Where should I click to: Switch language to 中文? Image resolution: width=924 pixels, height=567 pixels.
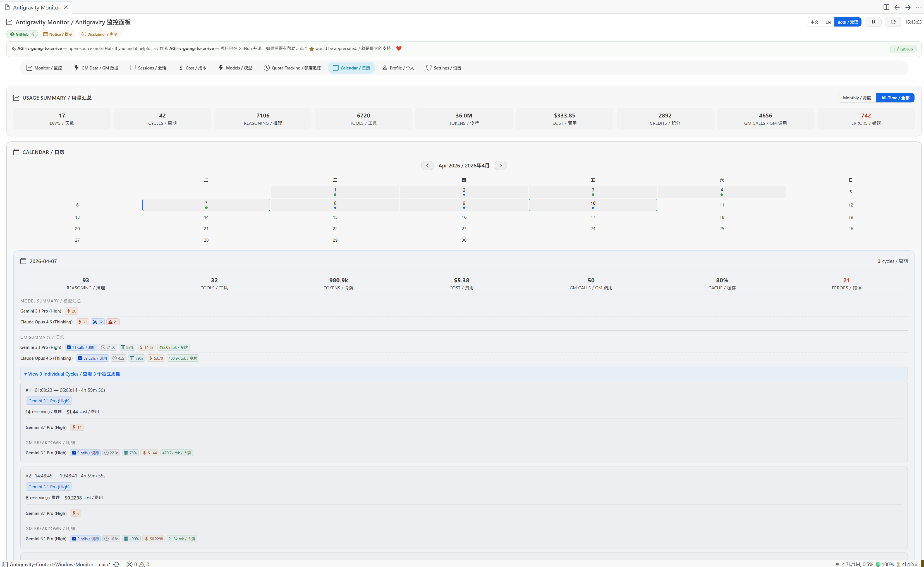pos(815,22)
